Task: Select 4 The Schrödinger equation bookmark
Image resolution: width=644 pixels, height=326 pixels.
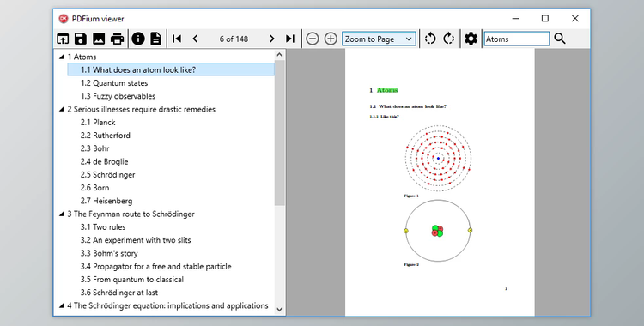Action: click(167, 305)
